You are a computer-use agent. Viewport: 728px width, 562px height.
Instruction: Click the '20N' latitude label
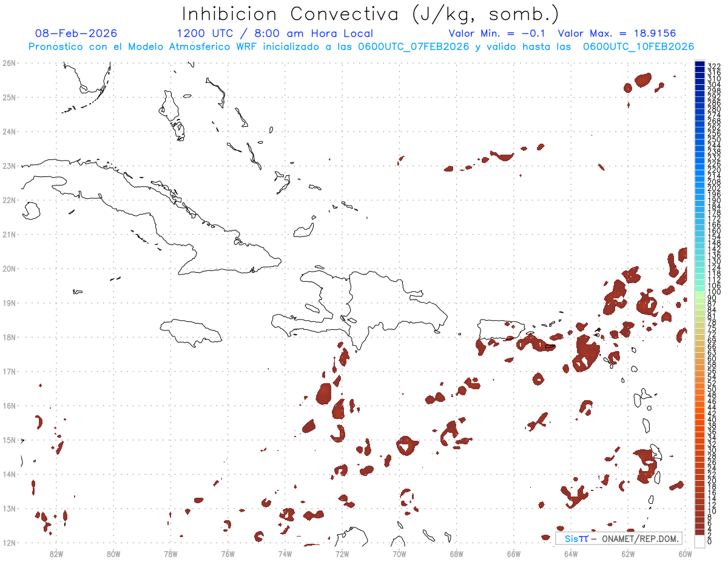[8, 269]
